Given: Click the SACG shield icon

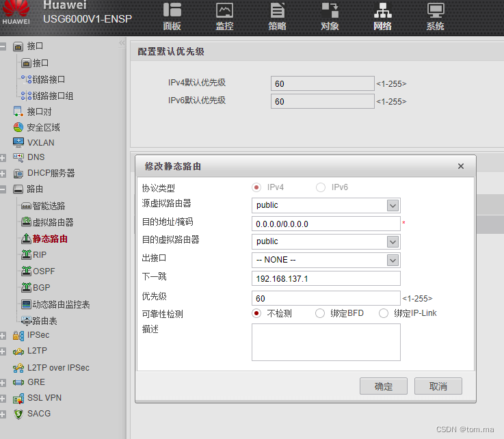Looking at the screenshot, I should (18, 414).
